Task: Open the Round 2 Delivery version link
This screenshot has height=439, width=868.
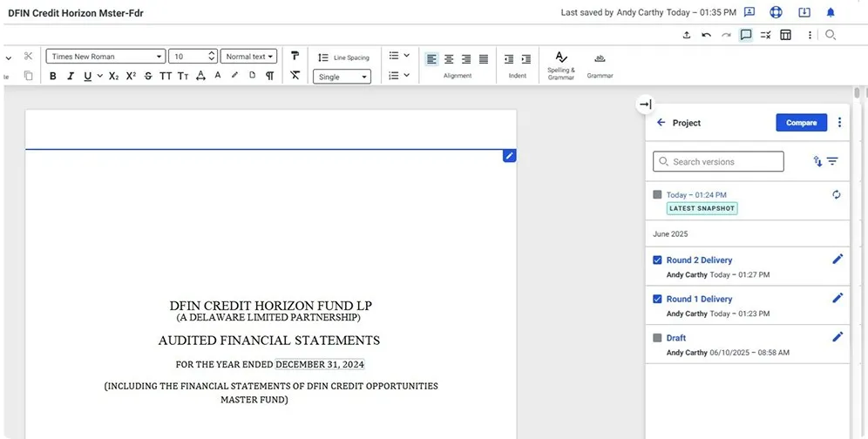Action: (699, 260)
